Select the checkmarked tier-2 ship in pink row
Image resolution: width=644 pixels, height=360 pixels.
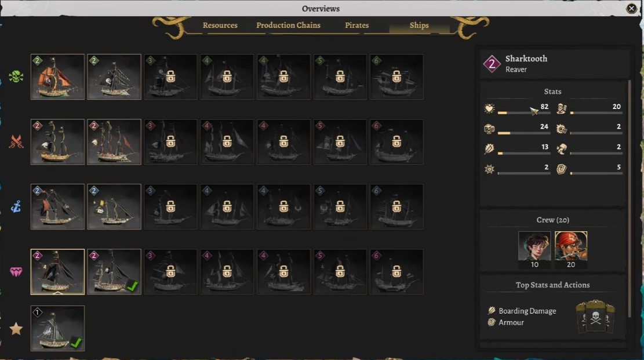(x=114, y=272)
